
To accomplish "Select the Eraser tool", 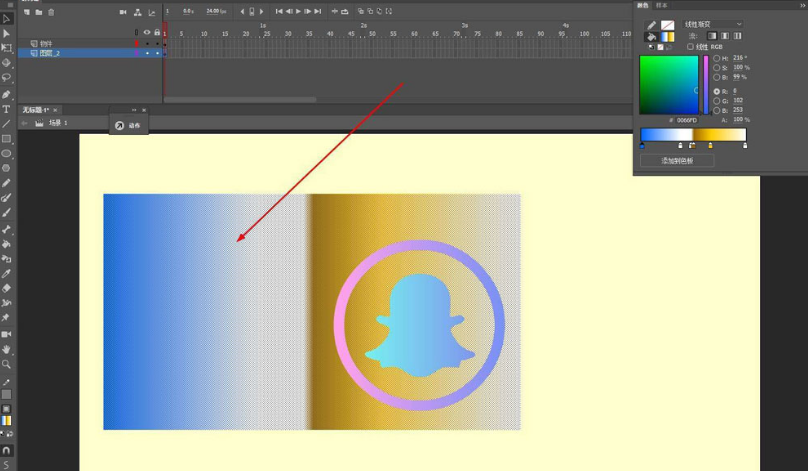I will pyautogui.click(x=6, y=288).
